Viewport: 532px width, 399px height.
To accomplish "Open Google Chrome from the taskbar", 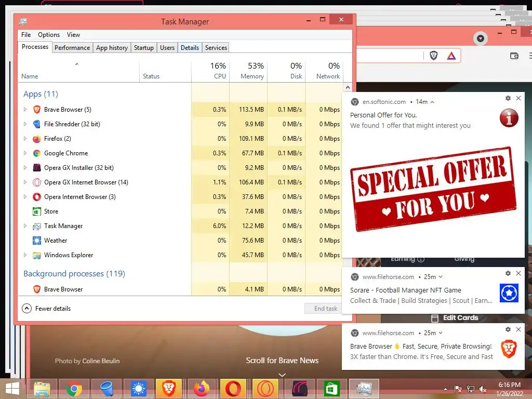I will pos(74,389).
